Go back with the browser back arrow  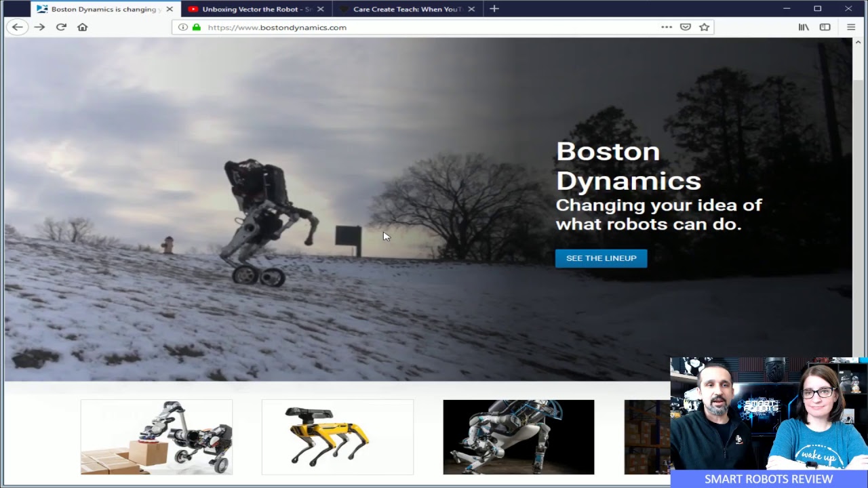17,27
